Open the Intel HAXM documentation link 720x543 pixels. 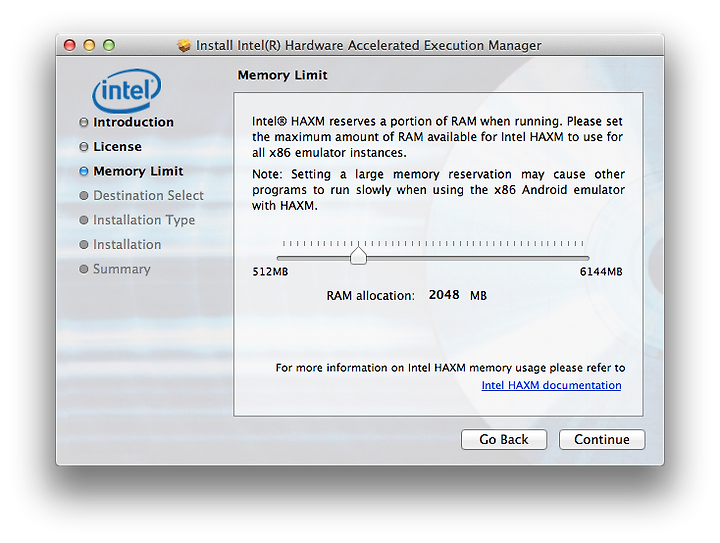551,385
